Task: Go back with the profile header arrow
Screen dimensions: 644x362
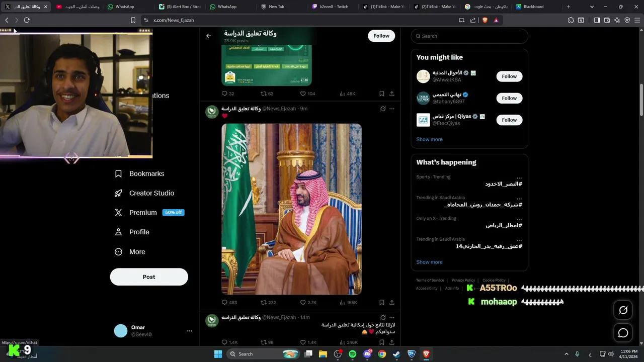Action: click(x=209, y=36)
